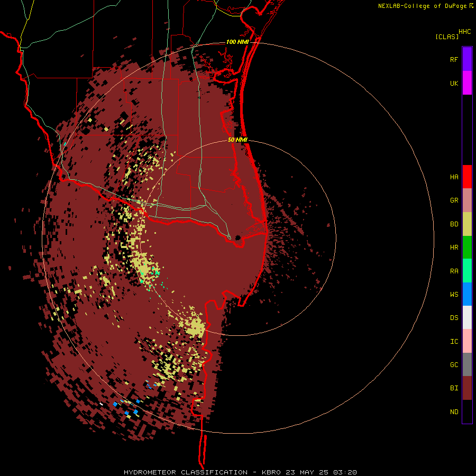The image size is (476, 476).
Task: Select the WS blue legend swatch
Action: coord(467,294)
